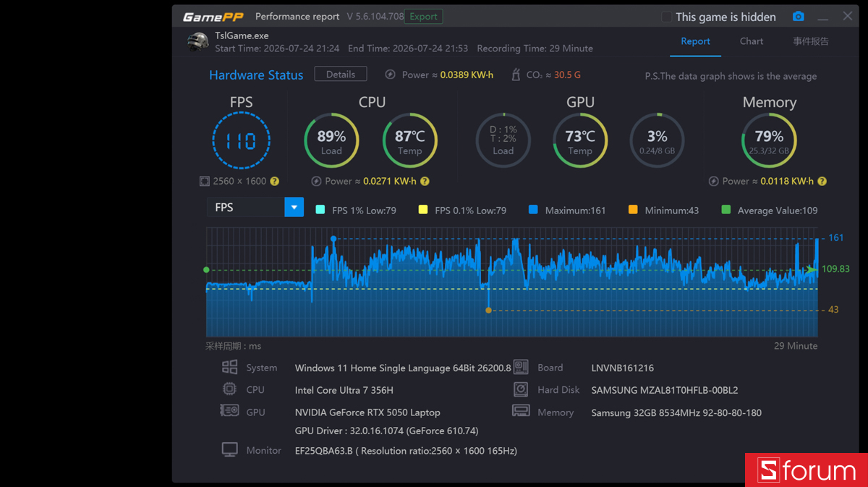868x487 pixels.
Task: Open the 事件报告 tab
Action: tap(811, 41)
